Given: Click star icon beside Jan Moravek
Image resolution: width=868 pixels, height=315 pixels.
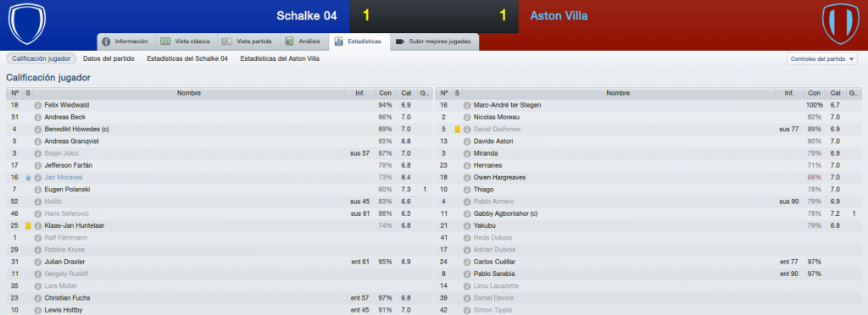Looking at the screenshot, I should click(28, 178).
